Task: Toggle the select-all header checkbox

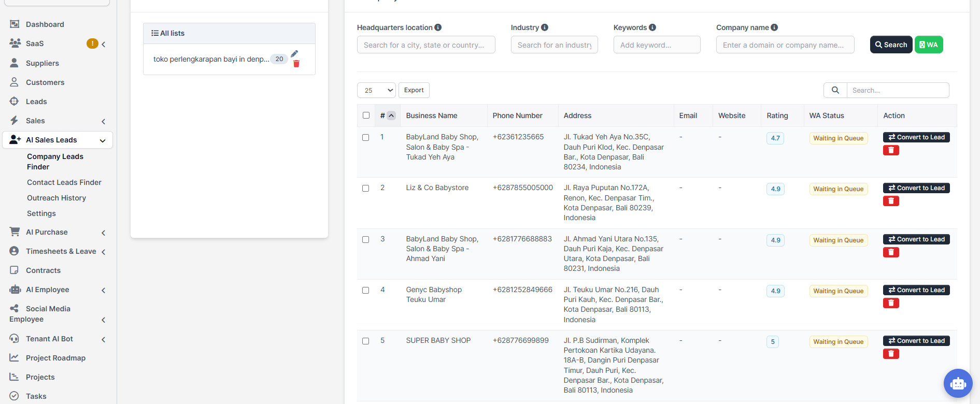Action: [x=366, y=115]
